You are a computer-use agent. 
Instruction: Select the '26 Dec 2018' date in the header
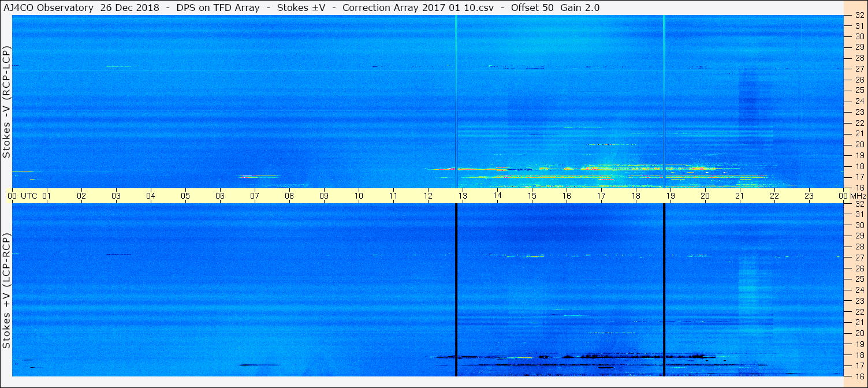tap(130, 8)
